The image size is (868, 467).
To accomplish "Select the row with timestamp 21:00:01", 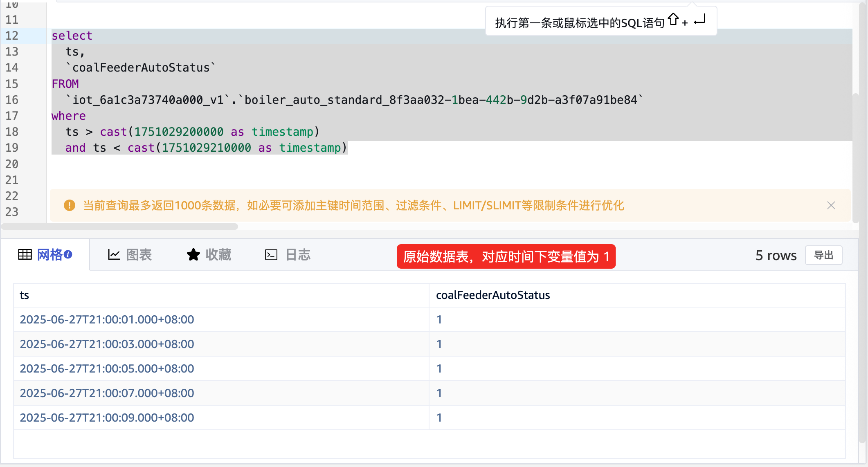I will (107, 319).
